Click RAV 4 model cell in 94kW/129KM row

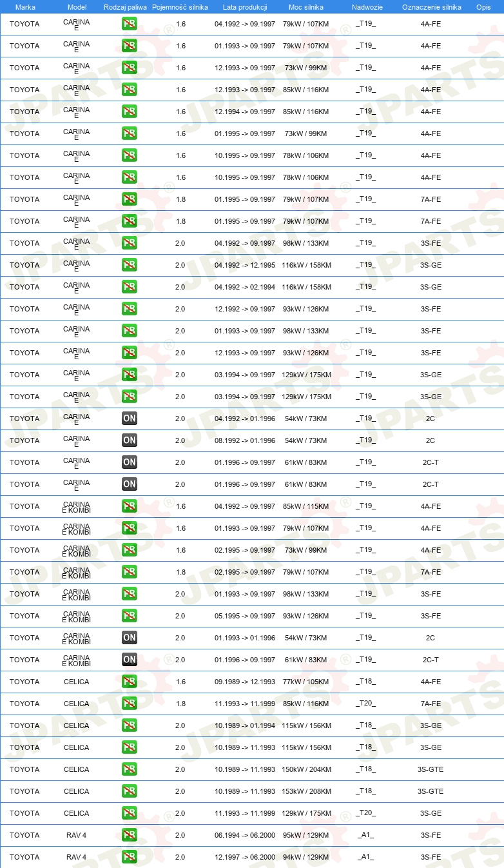pos(76,857)
